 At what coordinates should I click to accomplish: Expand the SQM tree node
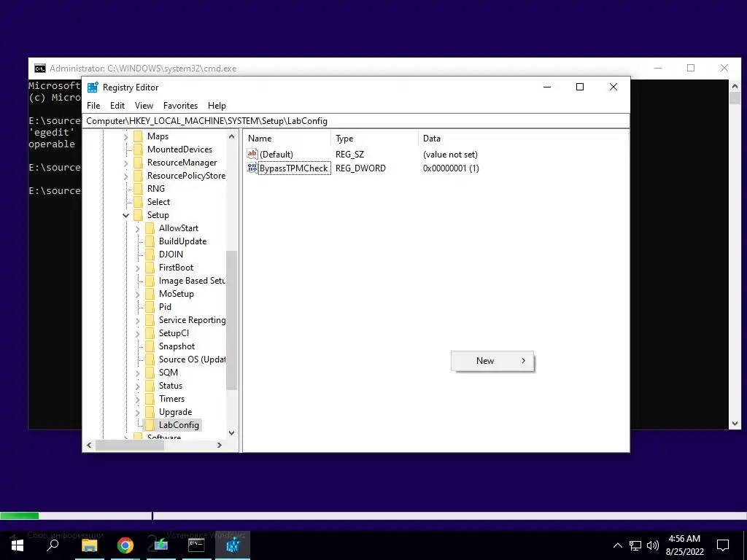coord(138,373)
